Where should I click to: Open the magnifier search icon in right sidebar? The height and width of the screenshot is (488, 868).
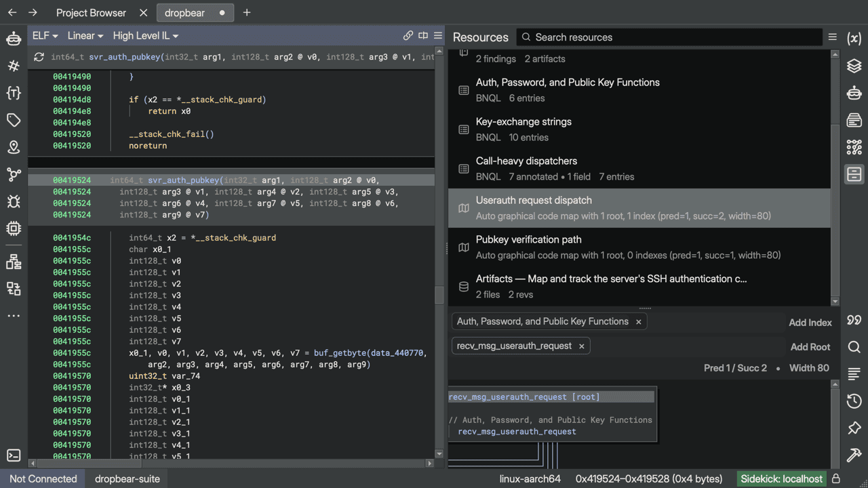[854, 347]
